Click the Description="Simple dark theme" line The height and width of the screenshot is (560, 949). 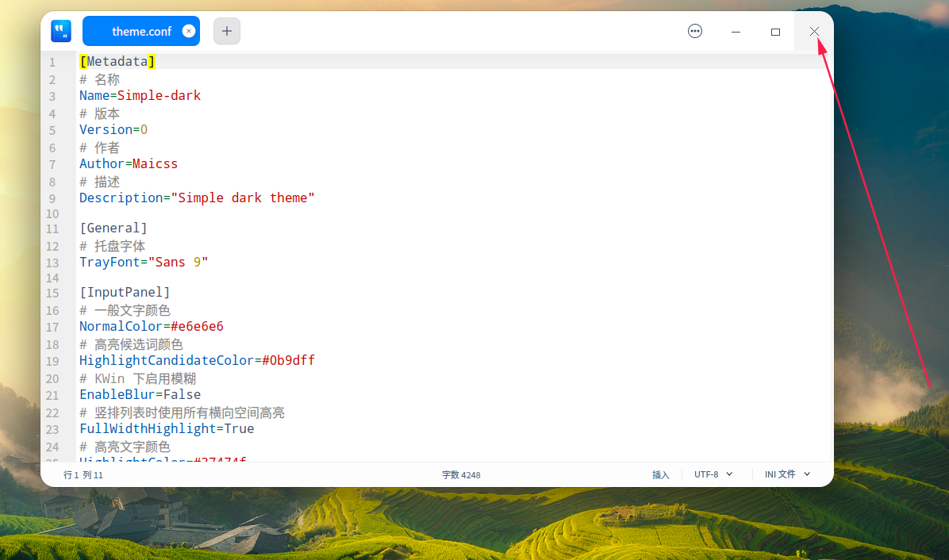tap(197, 198)
